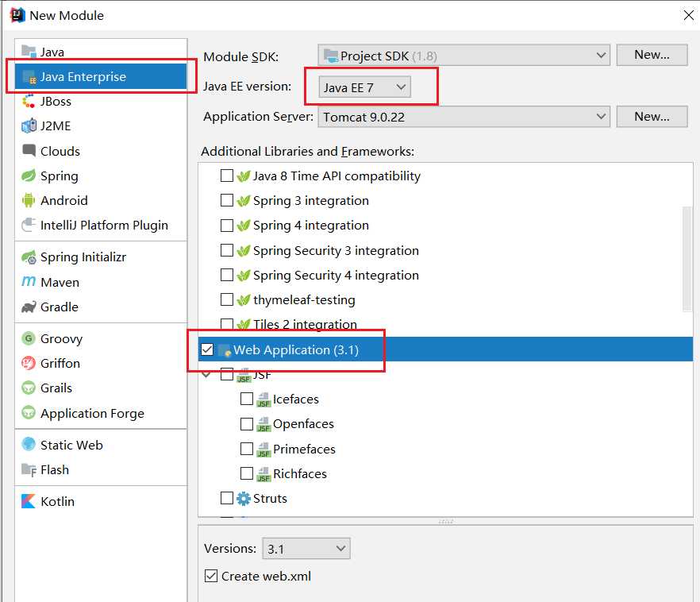The height and width of the screenshot is (602, 700).
Task: Select Static Web module type
Action: point(101,446)
